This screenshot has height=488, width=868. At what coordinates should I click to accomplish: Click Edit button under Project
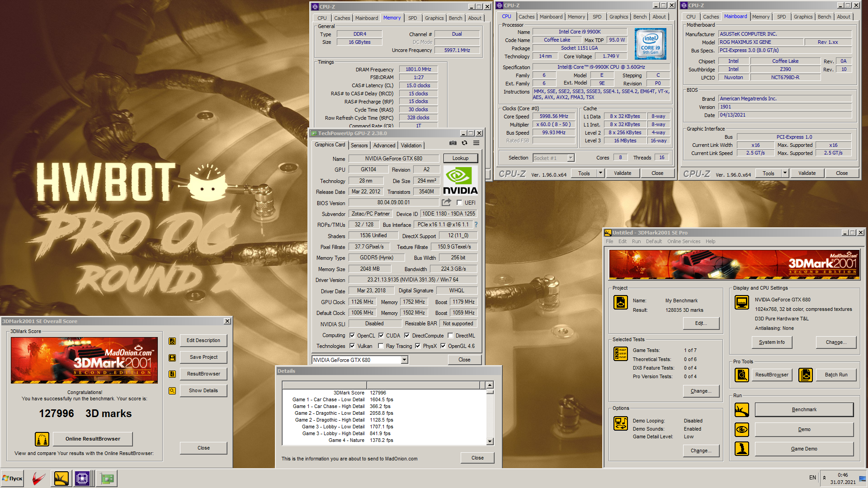click(x=701, y=323)
